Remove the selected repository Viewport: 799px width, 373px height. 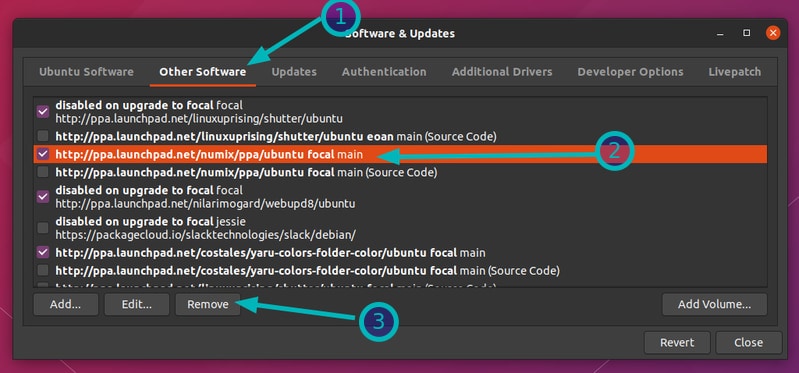click(x=208, y=304)
